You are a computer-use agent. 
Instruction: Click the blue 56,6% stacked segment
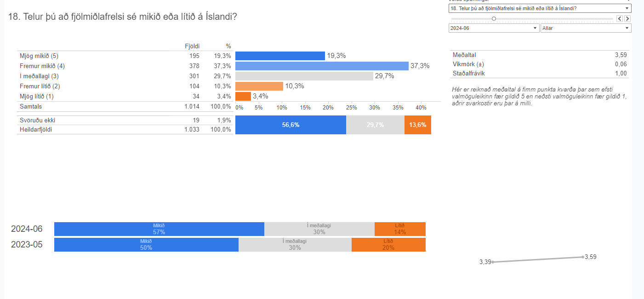291,125
